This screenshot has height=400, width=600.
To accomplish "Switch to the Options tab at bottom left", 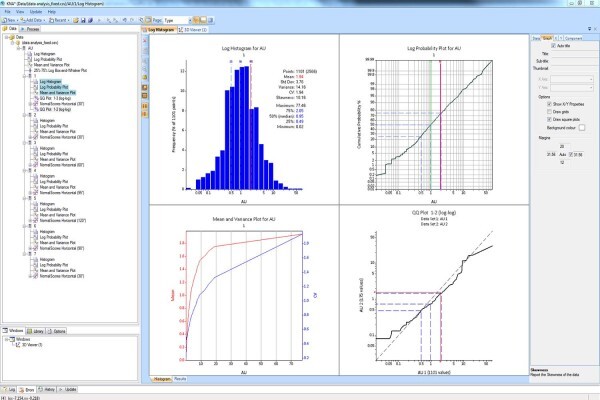I will [x=57, y=331].
